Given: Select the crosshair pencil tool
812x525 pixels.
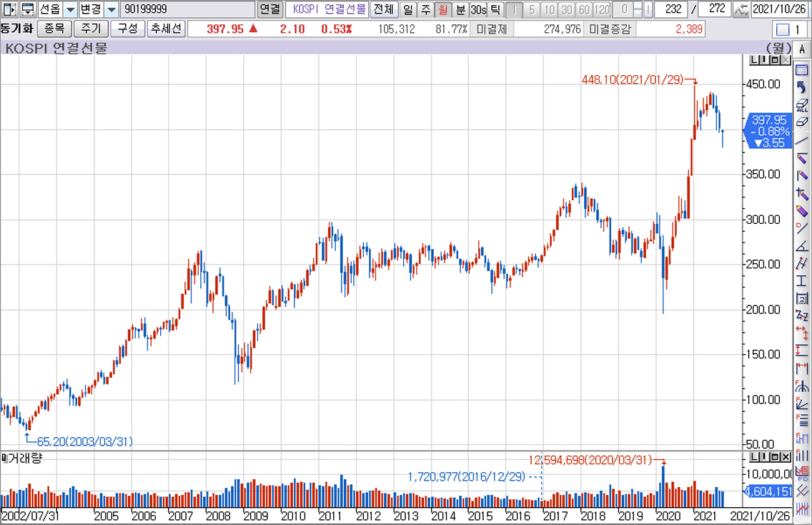Looking at the screenshot, I should pyautogui.click(x=802, y=193).
